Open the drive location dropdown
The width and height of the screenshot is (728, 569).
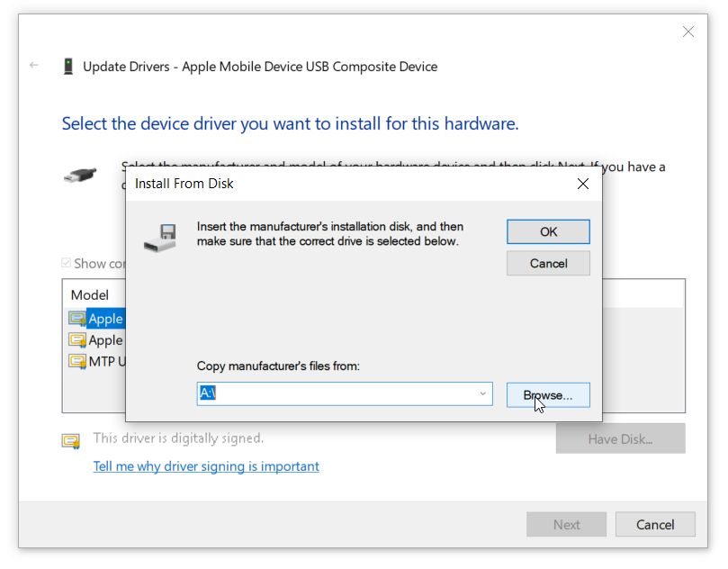[482, 393]
